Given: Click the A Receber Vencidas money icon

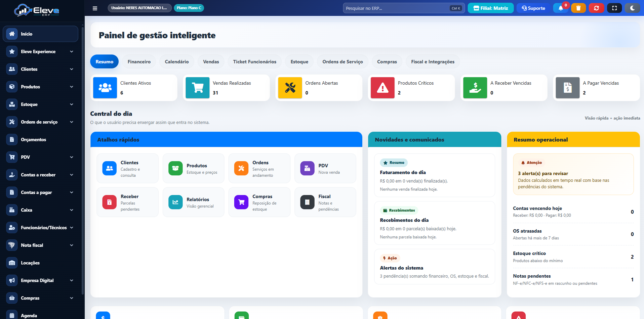Looking at the screenshot, I should click(475, 88).
